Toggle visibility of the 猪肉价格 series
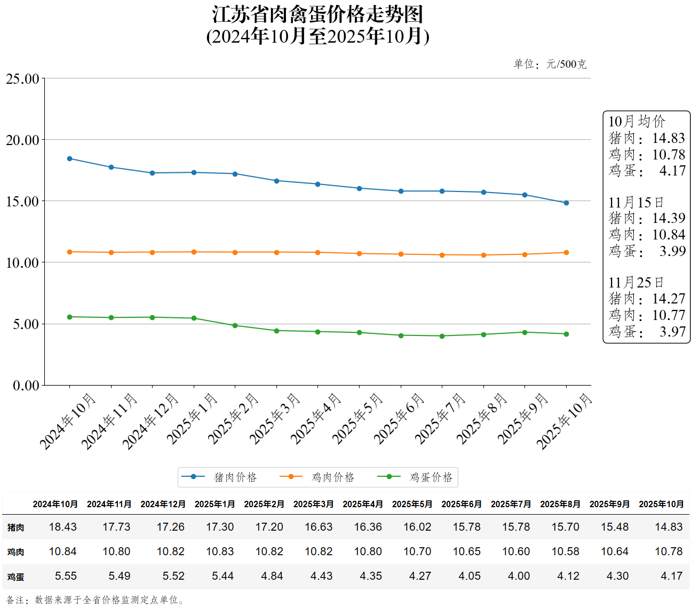Image resolution: width=691 pixels, height=616 pixels. 223,476
